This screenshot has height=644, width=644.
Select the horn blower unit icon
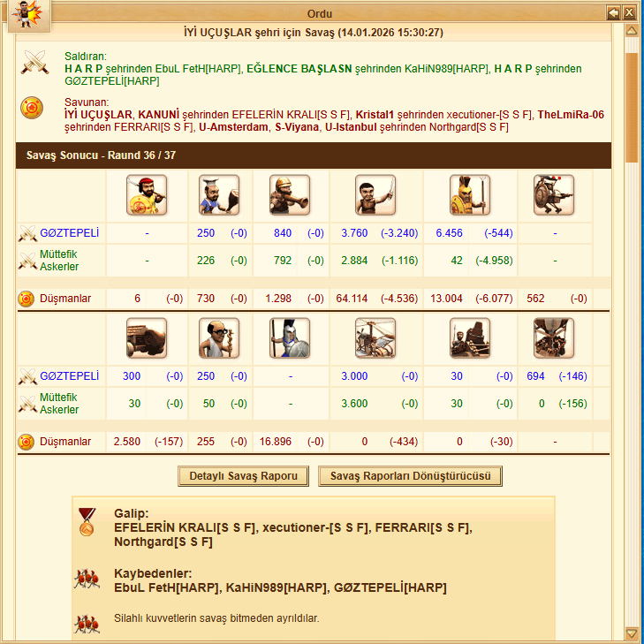click(290, 195)
